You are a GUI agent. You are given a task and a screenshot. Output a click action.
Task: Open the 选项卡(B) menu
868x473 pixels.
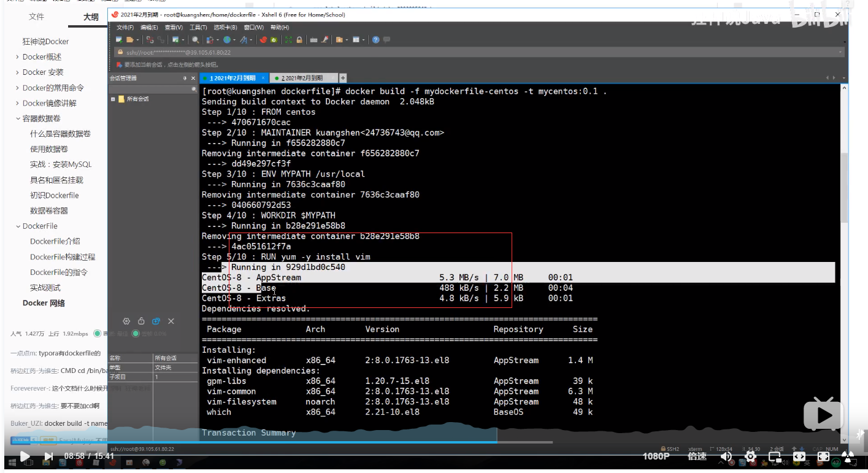coord(226,28)
